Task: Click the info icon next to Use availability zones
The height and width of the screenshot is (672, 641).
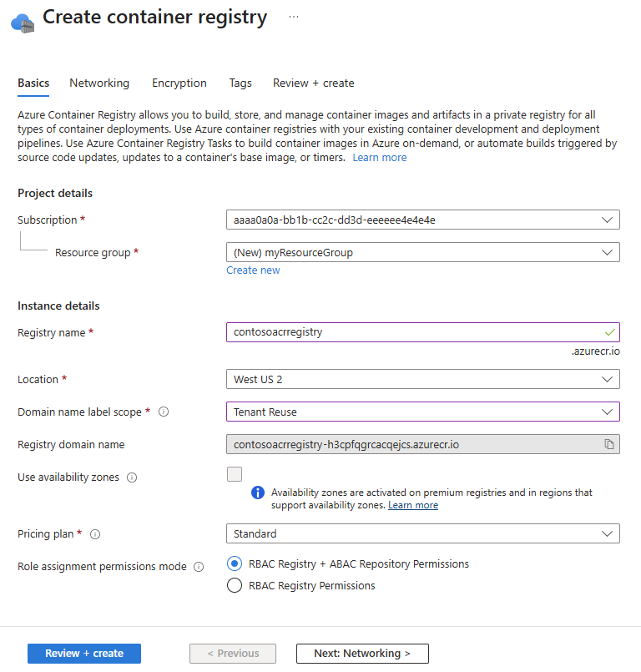Action: coord(131,477)
